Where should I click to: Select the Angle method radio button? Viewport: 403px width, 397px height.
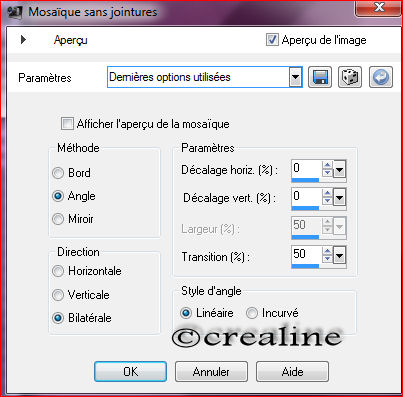point(58,196)
